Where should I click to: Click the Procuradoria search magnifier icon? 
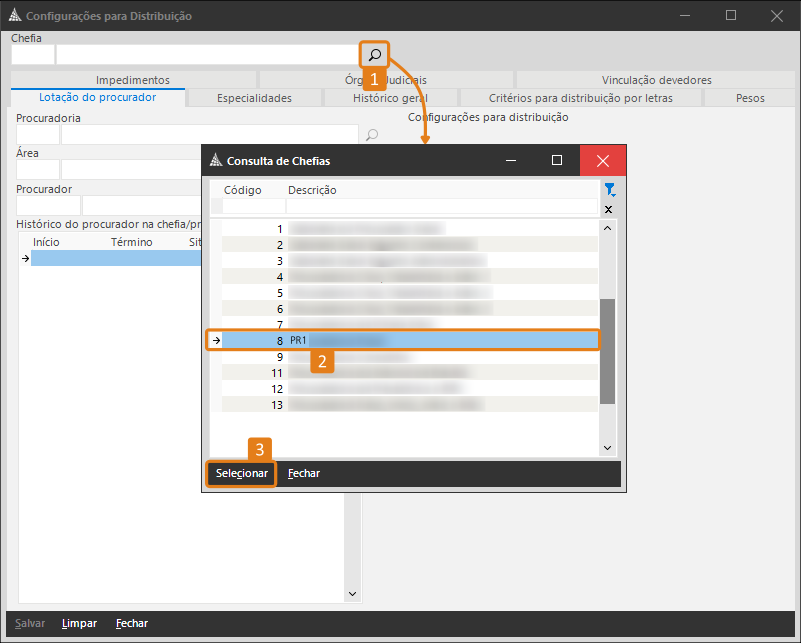[372, 135]
